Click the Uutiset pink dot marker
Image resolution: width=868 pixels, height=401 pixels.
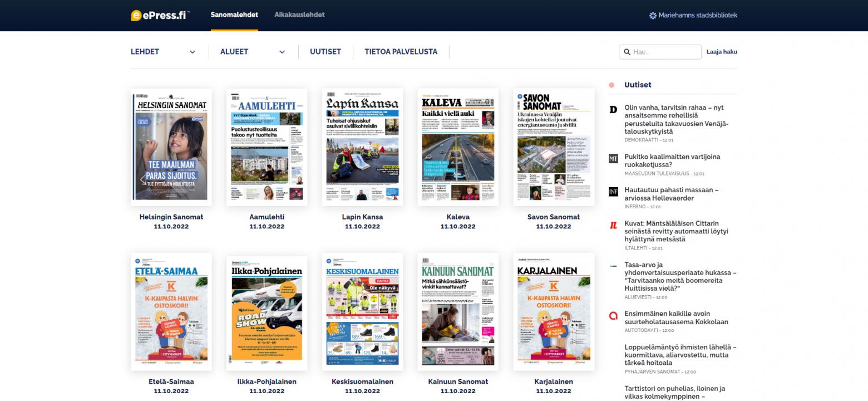click(x=611, y=85)
